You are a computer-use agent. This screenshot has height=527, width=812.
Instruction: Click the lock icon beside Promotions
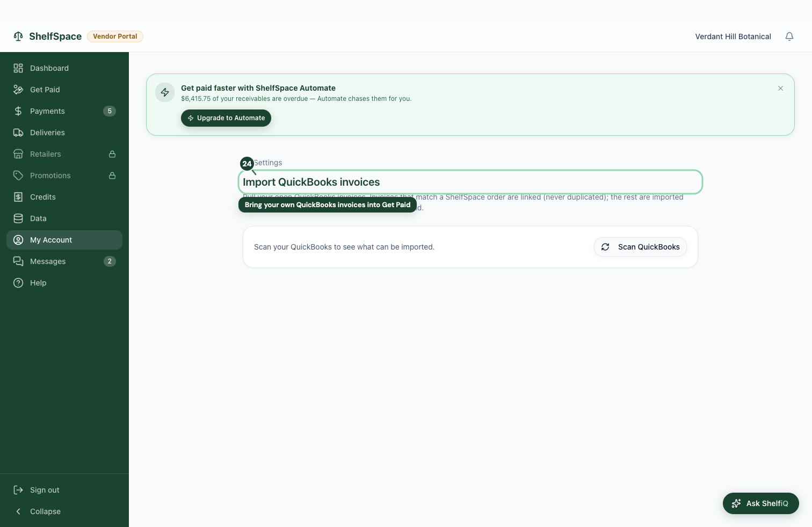[x=112, y=175]
